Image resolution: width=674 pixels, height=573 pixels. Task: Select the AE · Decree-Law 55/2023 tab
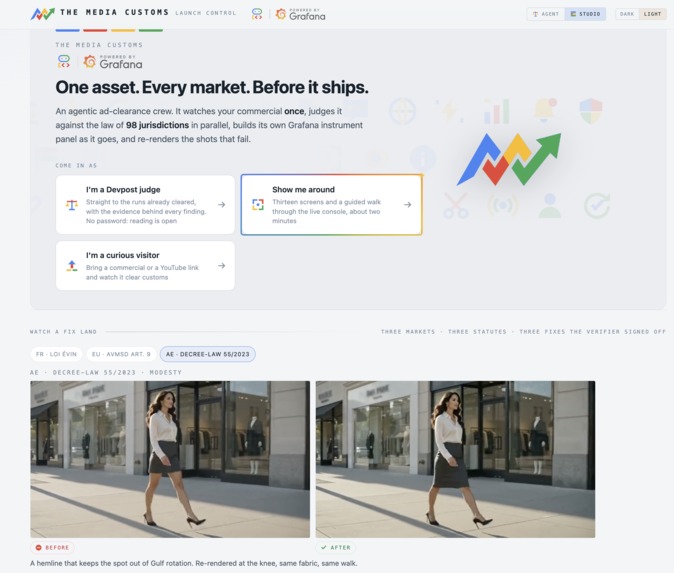click(208, 354)
